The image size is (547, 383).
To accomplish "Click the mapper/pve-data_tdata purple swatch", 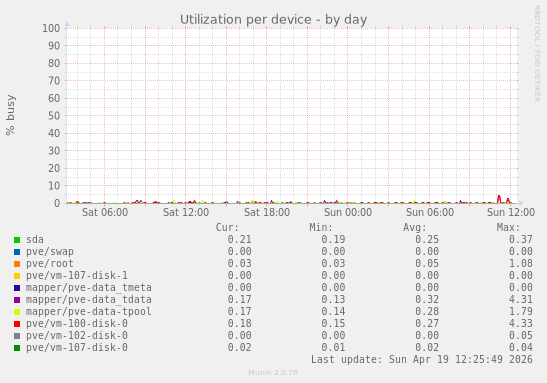I will (x=17, y=300).
